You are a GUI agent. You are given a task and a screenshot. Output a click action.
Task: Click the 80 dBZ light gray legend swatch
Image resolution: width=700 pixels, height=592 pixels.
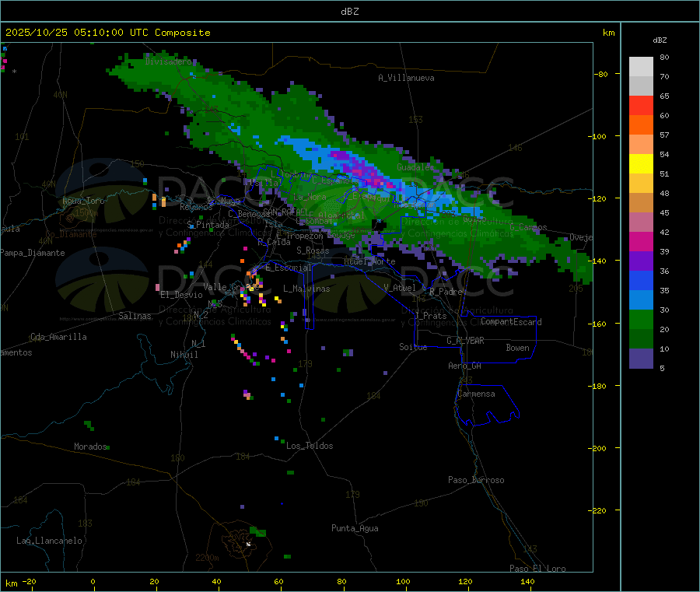point(641,67)
